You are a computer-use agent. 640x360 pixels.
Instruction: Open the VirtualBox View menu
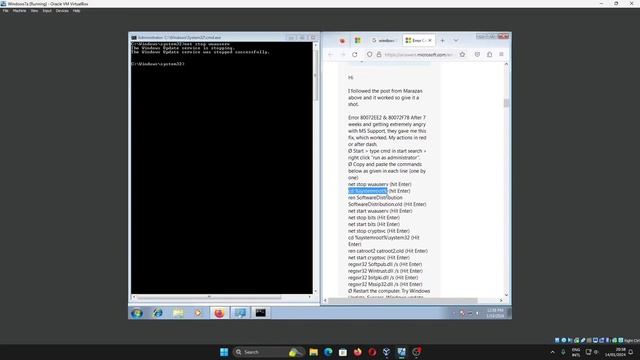(34, 11)
